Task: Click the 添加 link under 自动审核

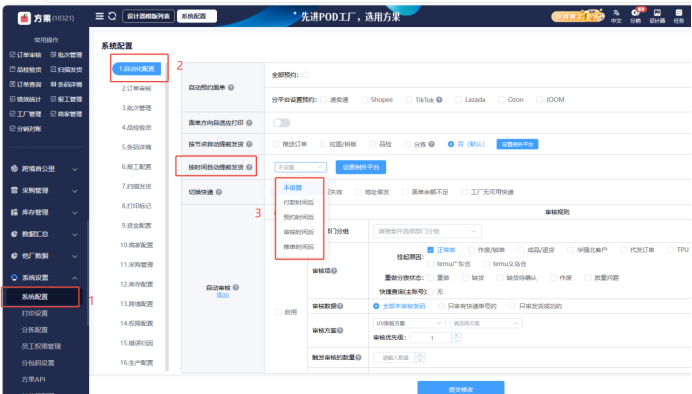Action: pos(222,296)
